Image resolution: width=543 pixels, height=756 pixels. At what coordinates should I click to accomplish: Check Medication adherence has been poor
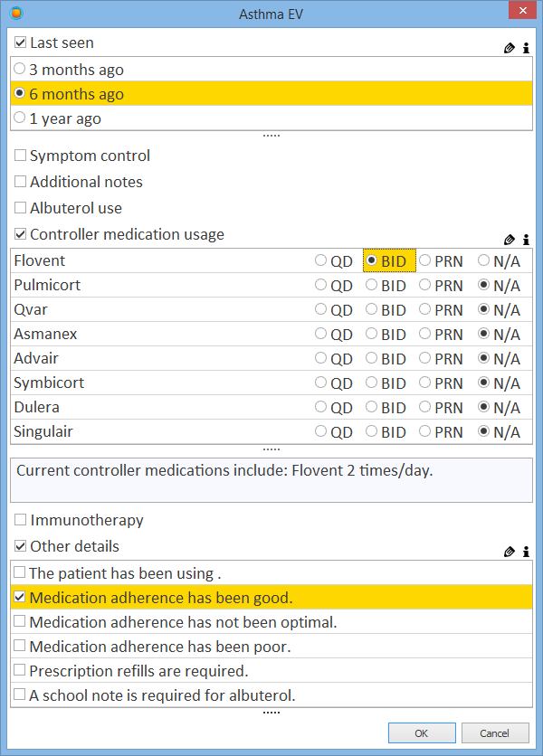[x=19, y=646]
